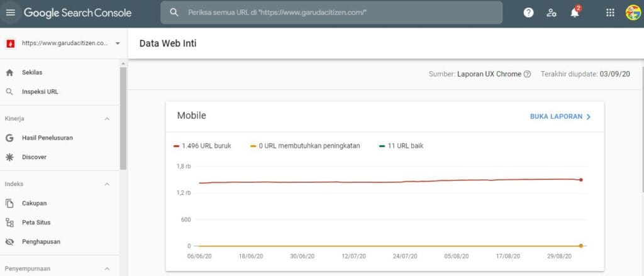Click the orange endpoint on the zero line
Viewport: 644px width, 276px height.
coord(581,246)
